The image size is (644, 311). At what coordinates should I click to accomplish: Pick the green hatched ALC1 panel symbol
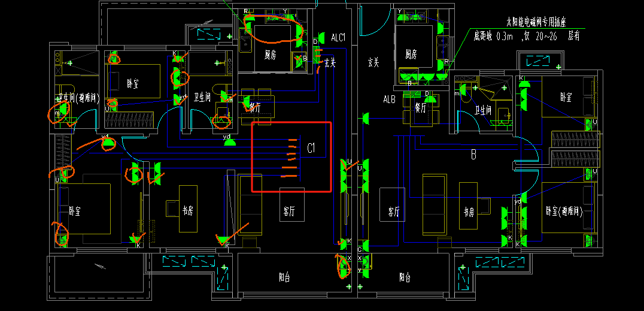pos(316,55)
